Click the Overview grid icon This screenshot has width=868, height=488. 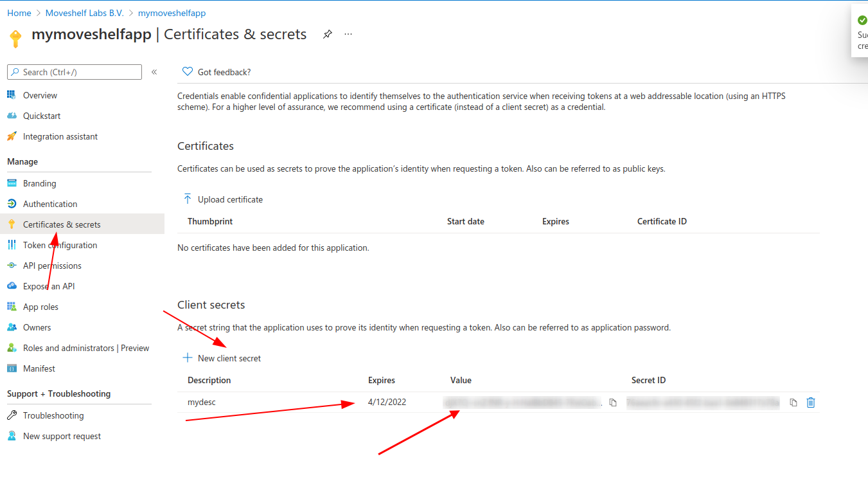click(12, 95)
